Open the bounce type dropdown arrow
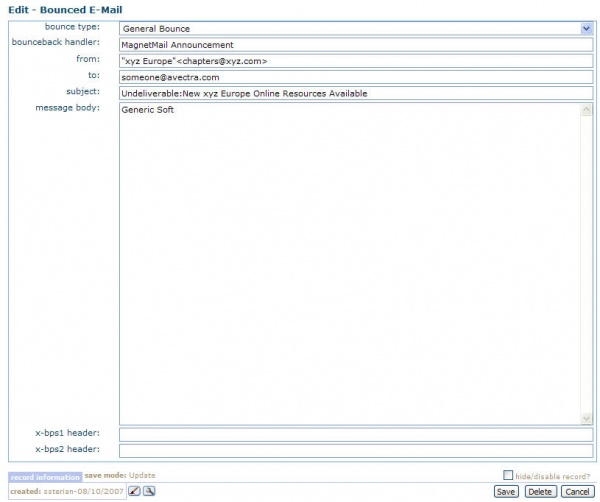 pyautogui.click(x=586, y=29)
